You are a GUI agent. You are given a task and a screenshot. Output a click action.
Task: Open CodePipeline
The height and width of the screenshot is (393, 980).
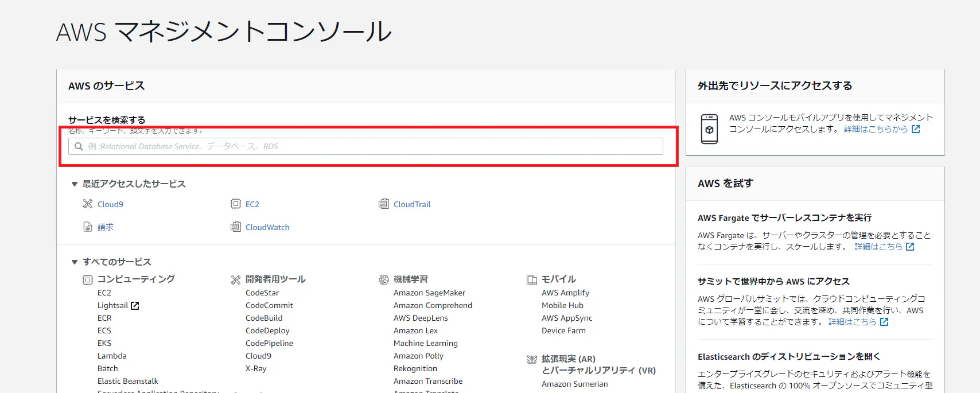(269, 343)
